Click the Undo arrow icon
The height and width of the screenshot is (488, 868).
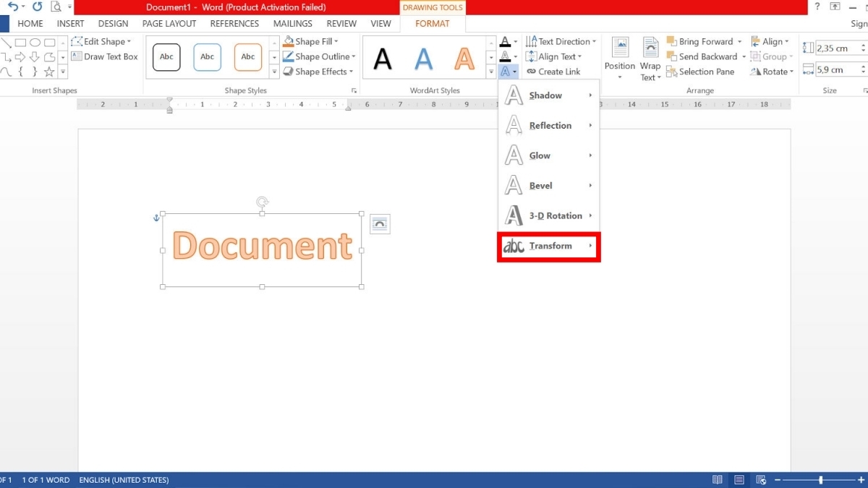pos(12,7)
